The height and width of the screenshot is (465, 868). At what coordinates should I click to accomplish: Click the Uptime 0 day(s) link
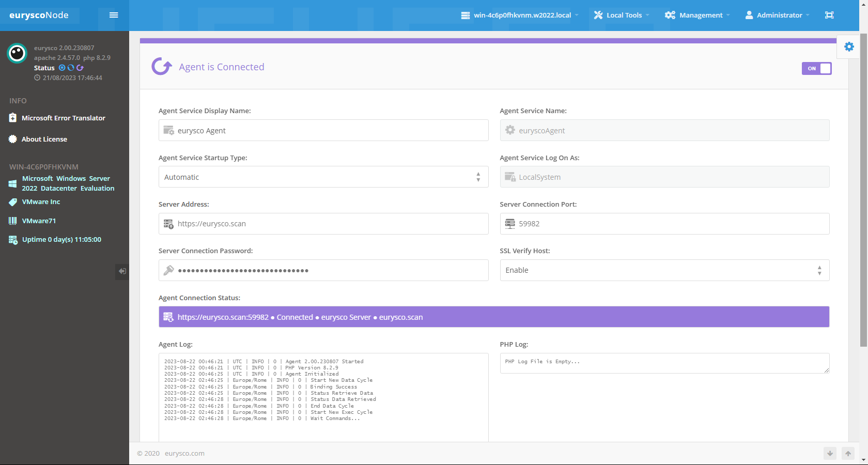click(61, 240)
